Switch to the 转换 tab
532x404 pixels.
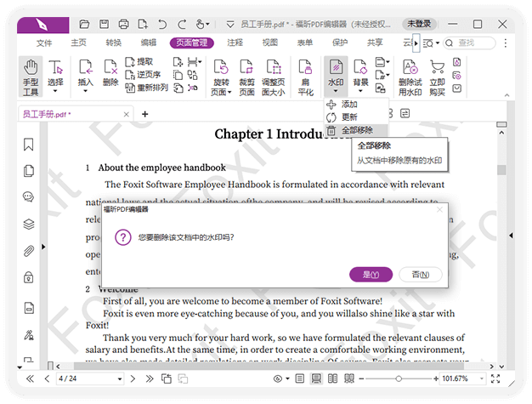114,43
